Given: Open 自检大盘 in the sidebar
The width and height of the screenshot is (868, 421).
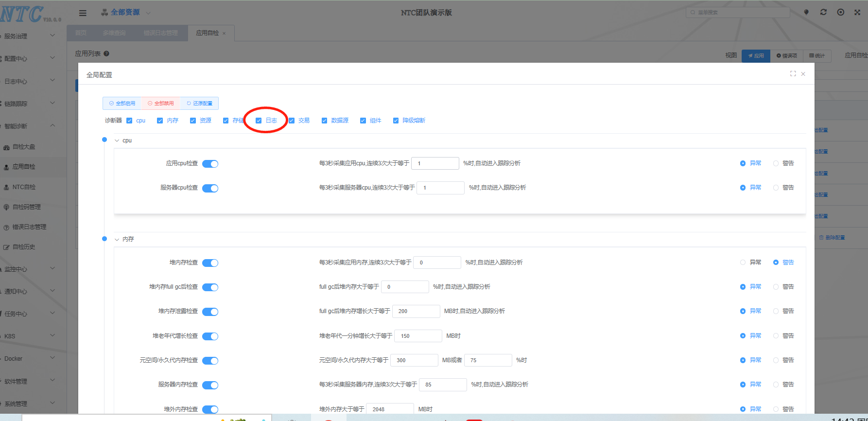Looking at the screenshot, I should (24, 147).
